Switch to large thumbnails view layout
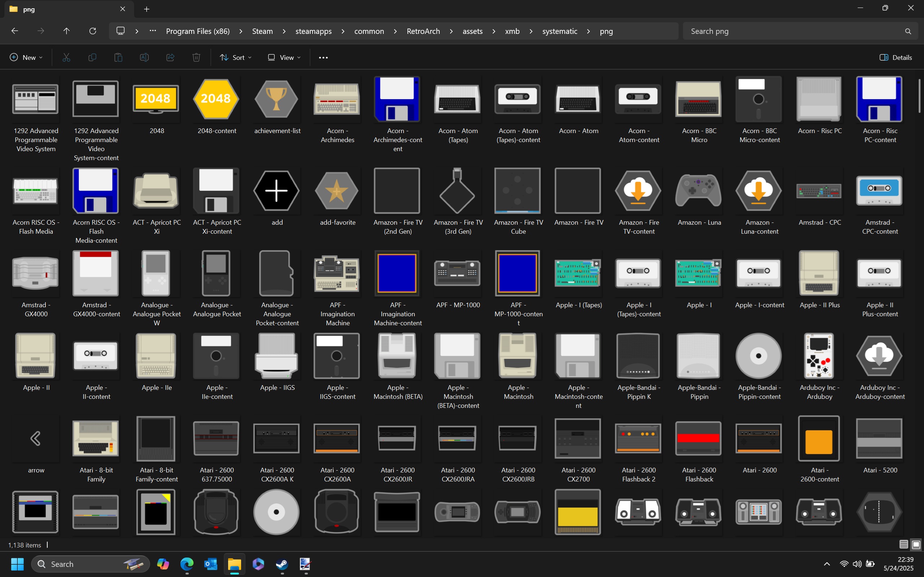The height and width of the screenshot is (577, 924). pos(916,545)
